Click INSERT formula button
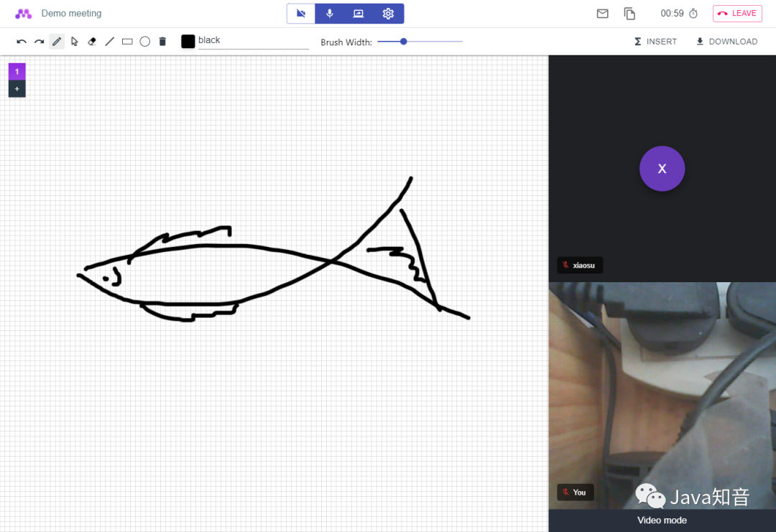776x532 pixels. click(656, 42)
